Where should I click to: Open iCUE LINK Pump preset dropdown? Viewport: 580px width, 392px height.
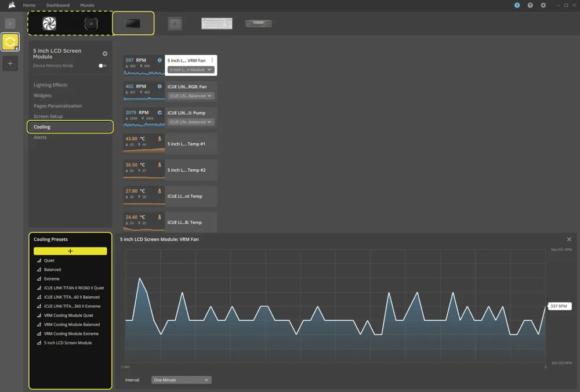click(191, 122)
